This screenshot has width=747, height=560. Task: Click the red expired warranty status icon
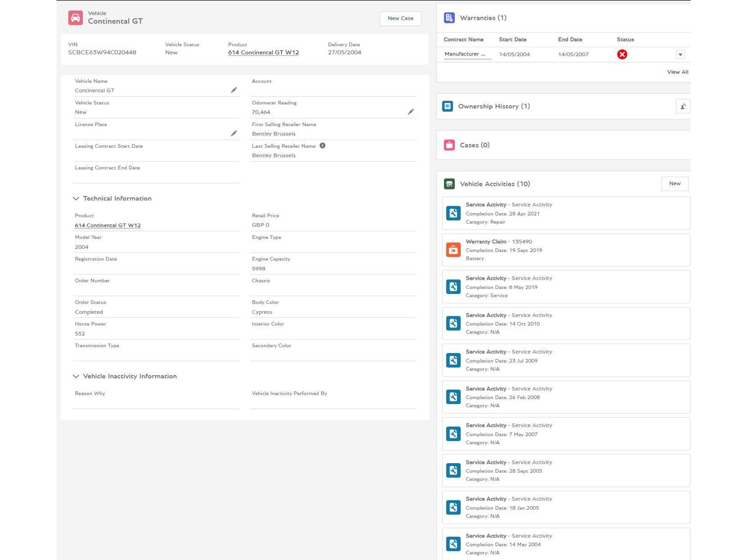point(622,54)
